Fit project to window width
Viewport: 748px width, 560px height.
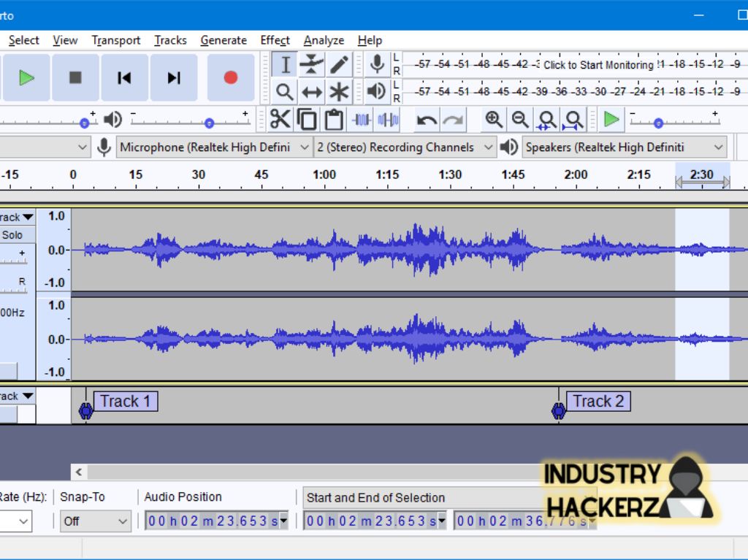[574, 119]
